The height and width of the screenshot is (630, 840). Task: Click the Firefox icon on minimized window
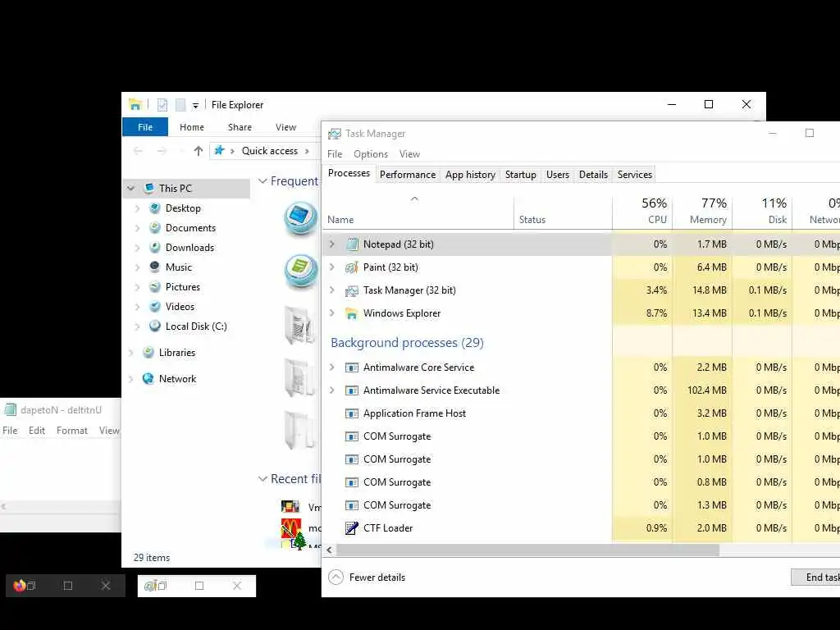(x=20, y=586)
